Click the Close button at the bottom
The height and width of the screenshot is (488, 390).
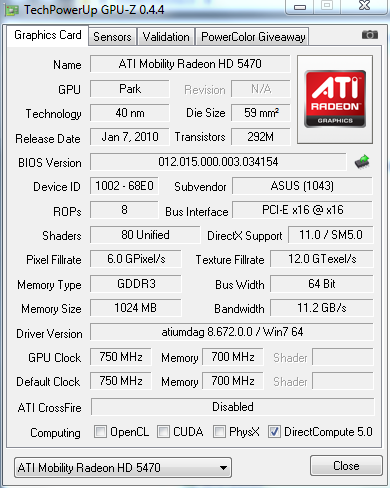click(x=346, y=466)
